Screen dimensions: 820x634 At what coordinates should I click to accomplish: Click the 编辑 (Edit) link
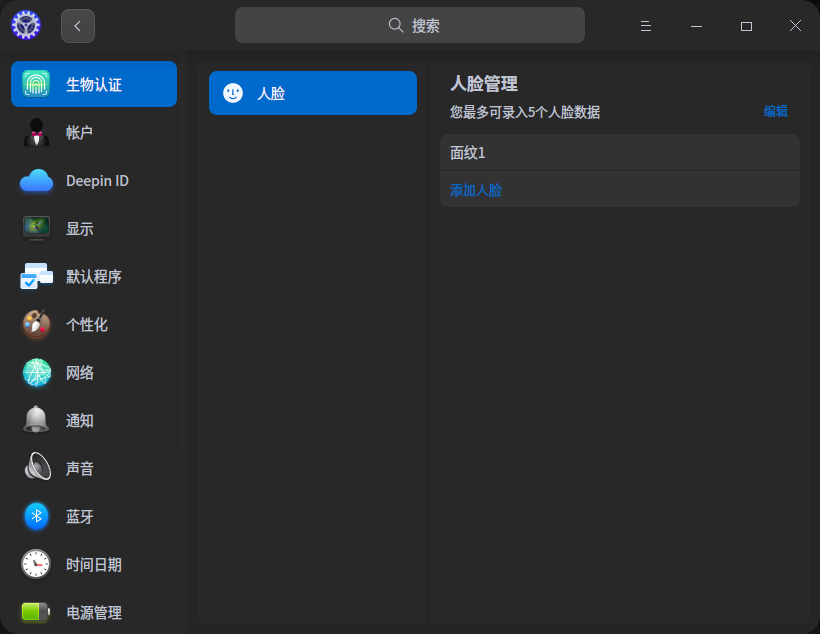point(778,112)
